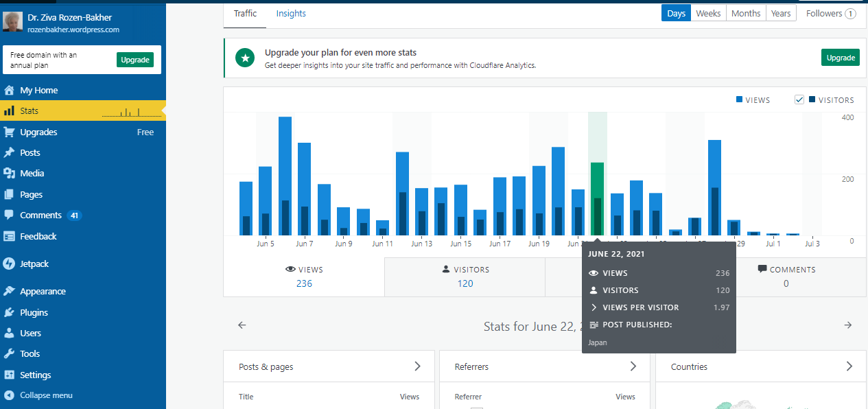Click the Upgrades cart icon
The height and width of the screenshot is (409, 868).
click(x=9, y=132)
